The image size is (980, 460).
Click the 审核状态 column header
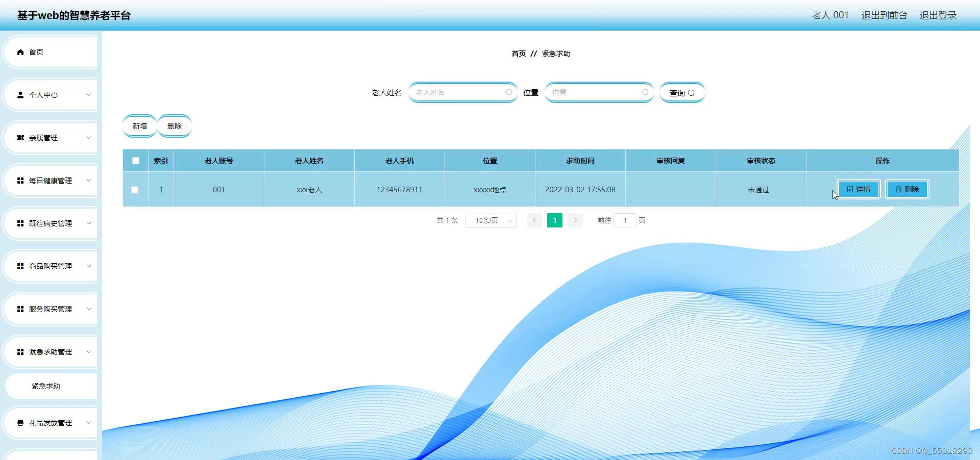(761, 161)
